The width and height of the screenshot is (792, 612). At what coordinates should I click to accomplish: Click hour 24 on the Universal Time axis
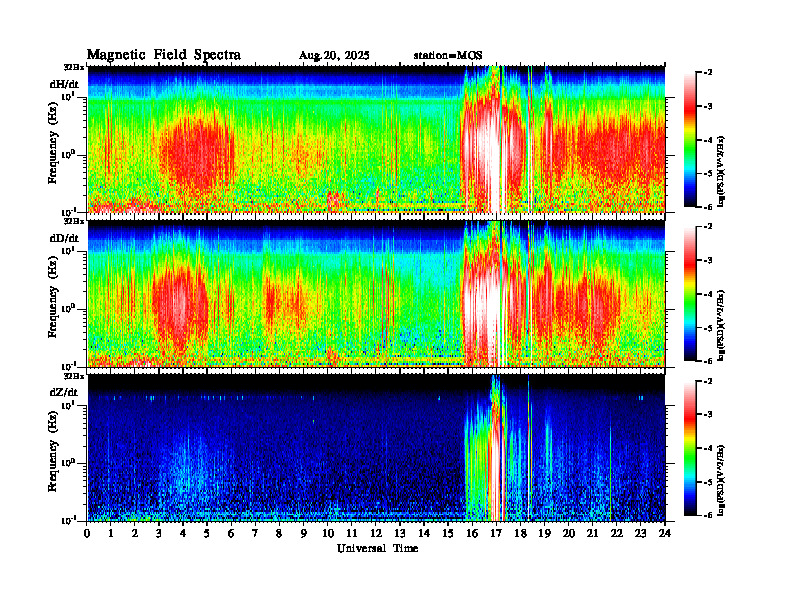tap(665, 534)
